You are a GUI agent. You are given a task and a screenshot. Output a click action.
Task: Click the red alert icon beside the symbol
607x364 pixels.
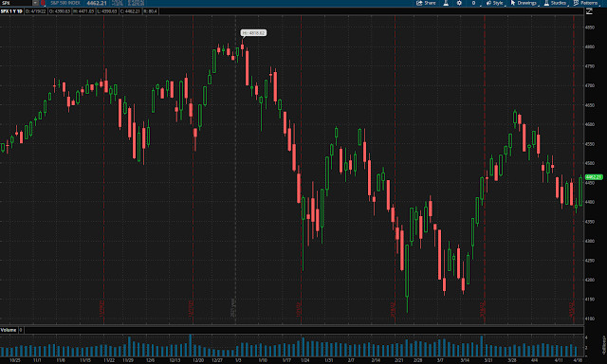(43, 3)
